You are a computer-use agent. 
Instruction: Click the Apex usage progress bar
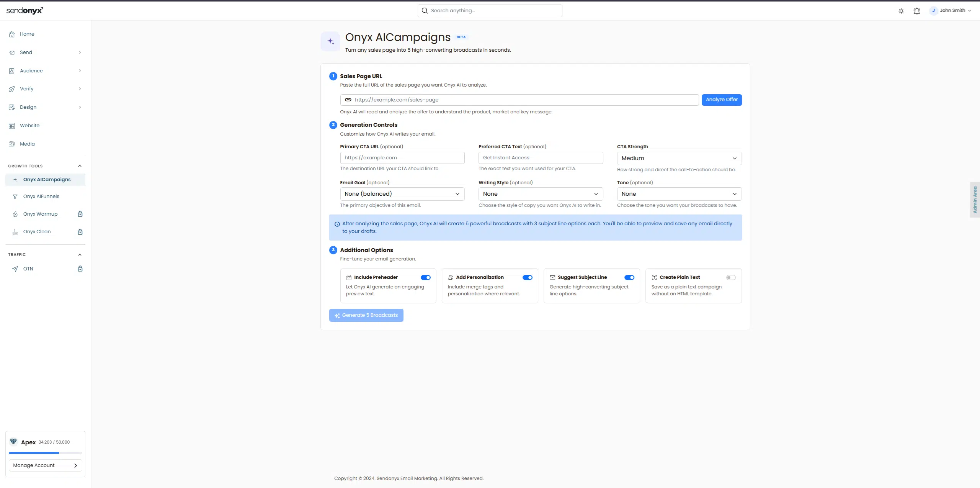coord(45,453)
